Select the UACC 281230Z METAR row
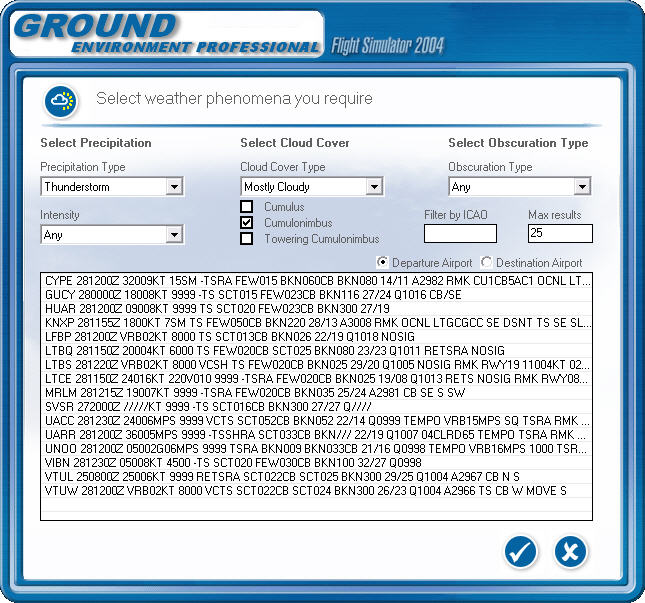645x603 pixels. pos(317,421)
